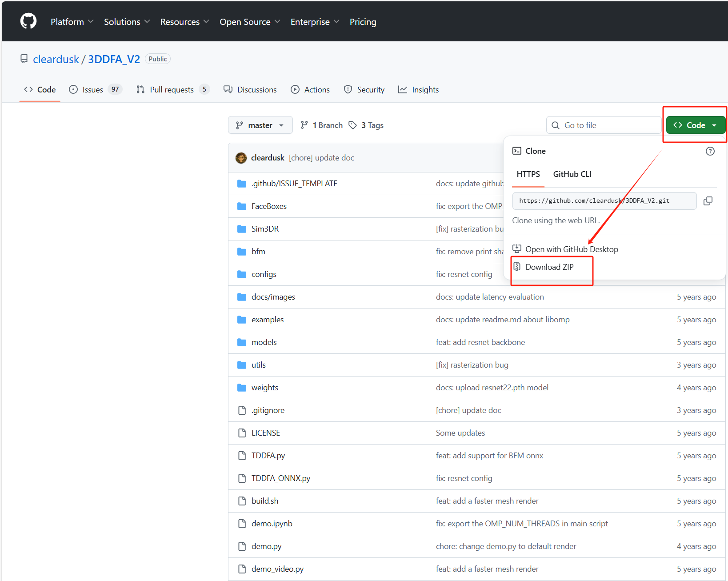This screenshot has height=581, width=728.
Task: Click the file icon for demo.py
Action: 242,546
